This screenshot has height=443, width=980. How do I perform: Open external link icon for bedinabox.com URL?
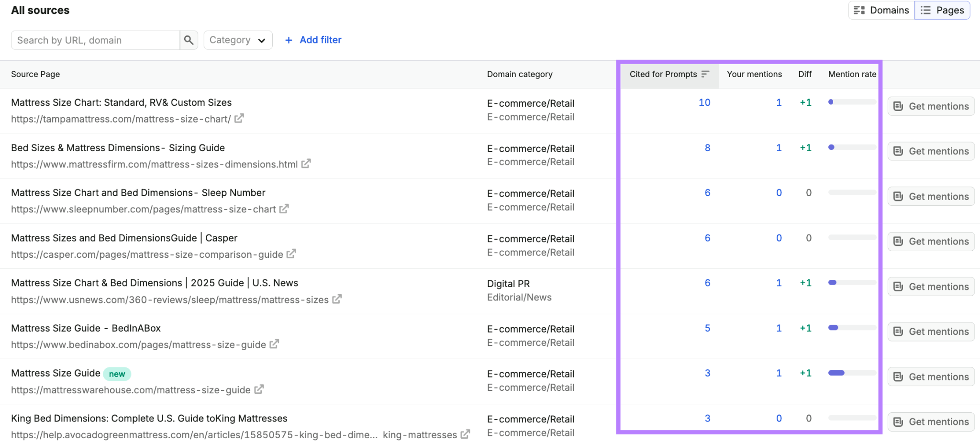[x=274, y=344]
